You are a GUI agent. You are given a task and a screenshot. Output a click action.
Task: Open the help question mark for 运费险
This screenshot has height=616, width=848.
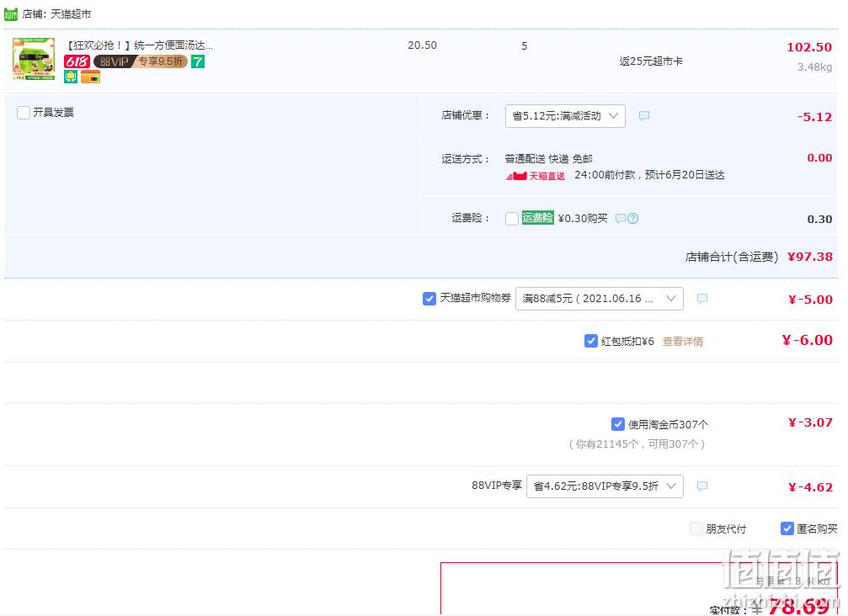pos(632,218)
